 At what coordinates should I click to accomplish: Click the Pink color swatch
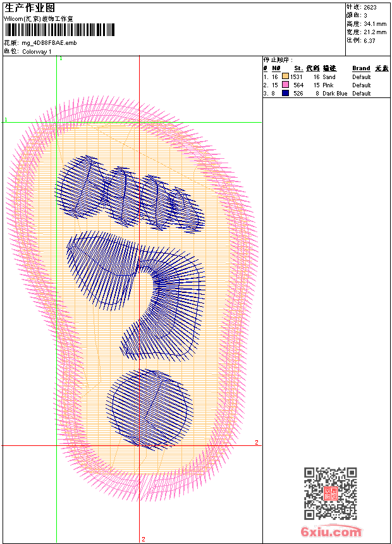coord(285,85)
